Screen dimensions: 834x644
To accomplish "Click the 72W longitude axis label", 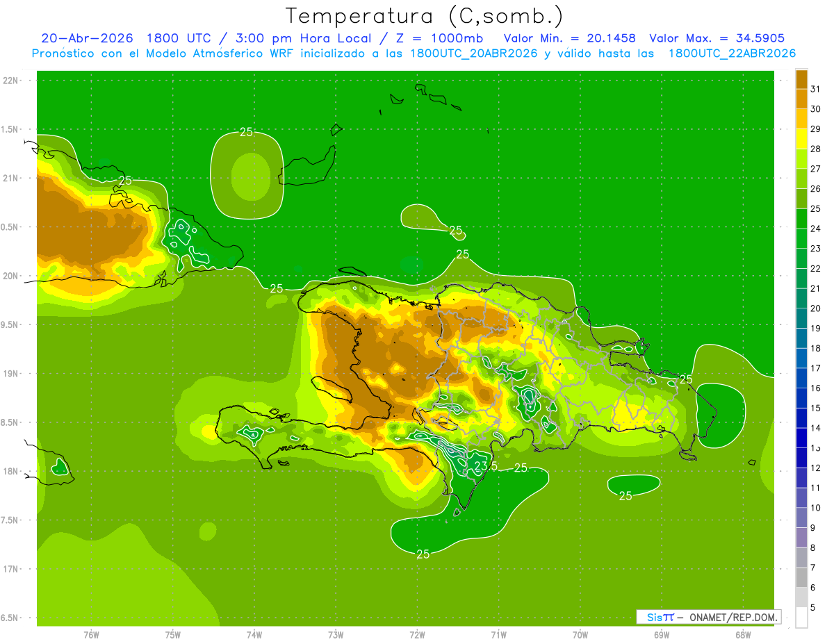I will click(417, 634).
